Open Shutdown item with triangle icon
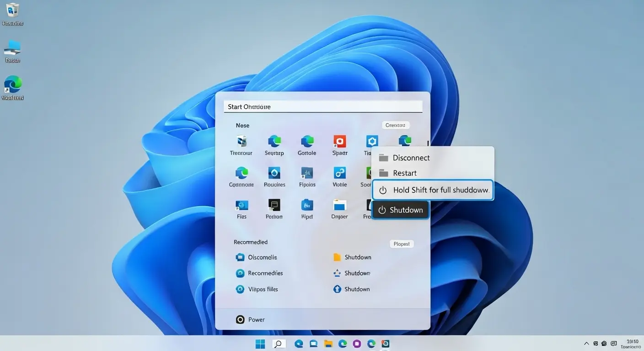This screenshot has width=644, height=351. tap(352, 273)
